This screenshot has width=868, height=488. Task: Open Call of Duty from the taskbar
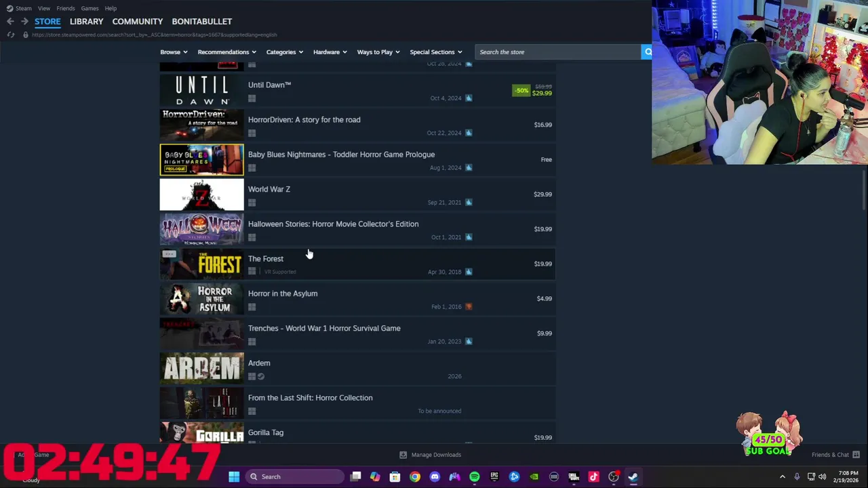tap(574, 476)
